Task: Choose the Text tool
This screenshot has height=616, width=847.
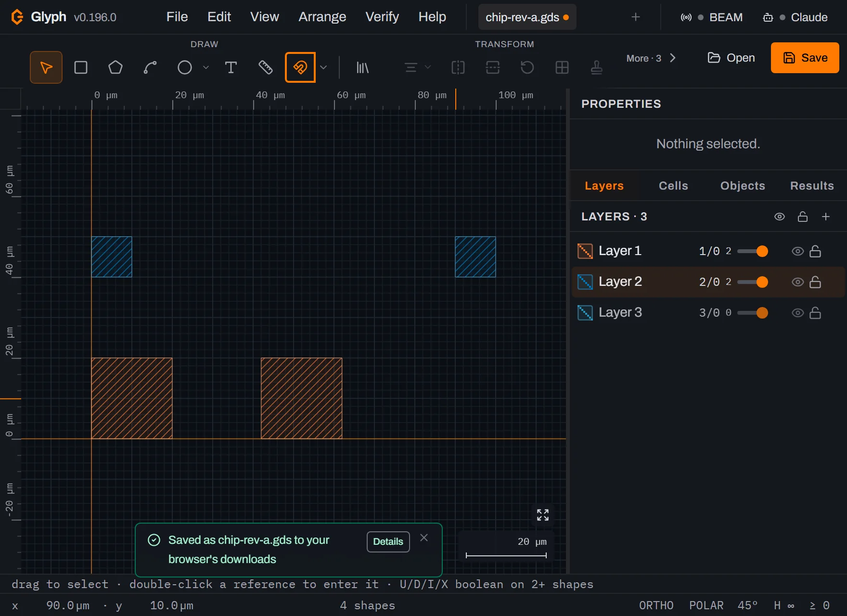Action: 231,67
